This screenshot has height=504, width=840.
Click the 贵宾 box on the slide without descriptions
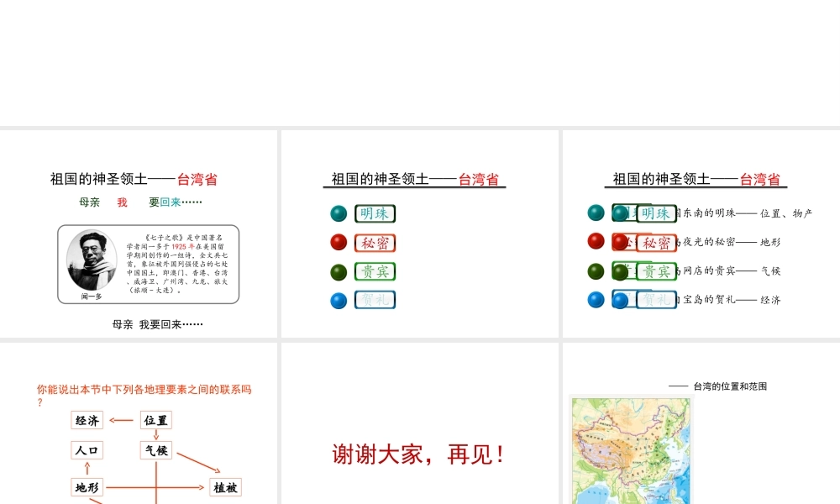pos(375,271)
